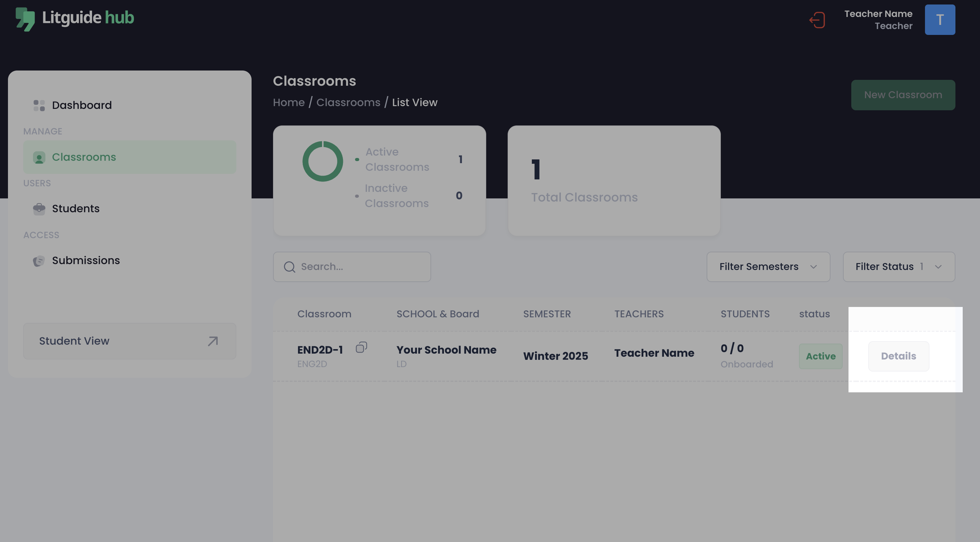Image resolution: width=980 pixels, height=542 pixels.
Task: Click the Filter Status chevron arrow
Action: (938, 267)
